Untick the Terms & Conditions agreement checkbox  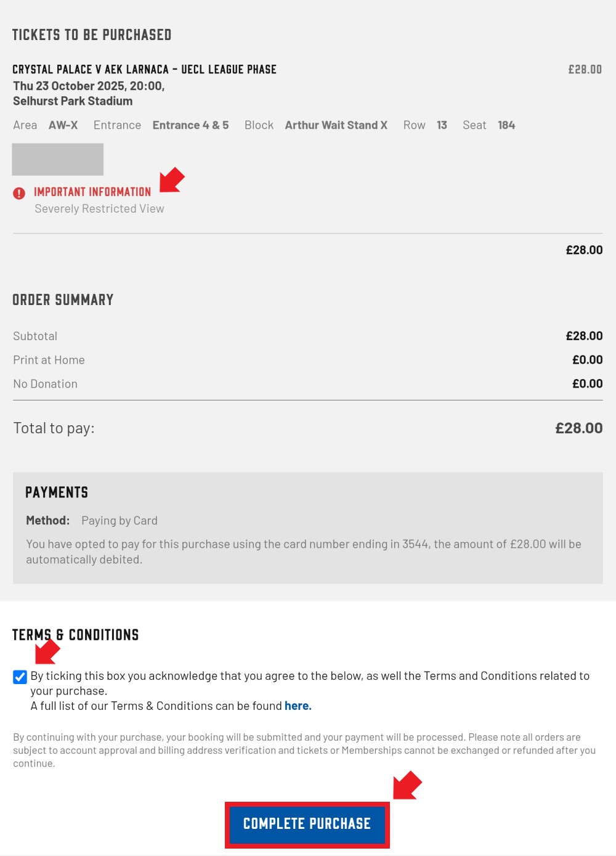pos(20,677)
